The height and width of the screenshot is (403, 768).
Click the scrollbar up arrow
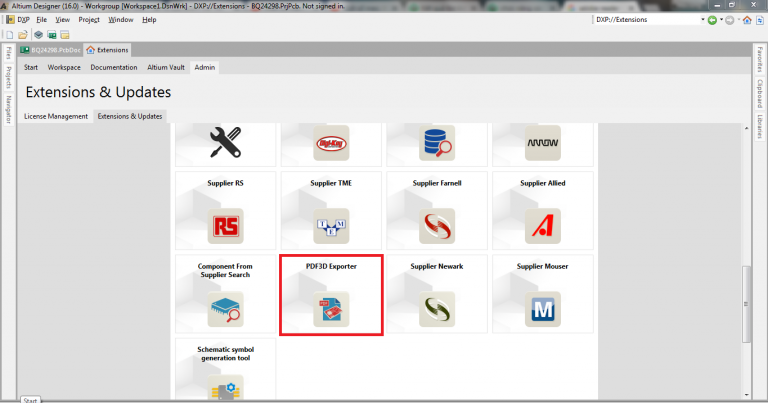tap(746, 128)
